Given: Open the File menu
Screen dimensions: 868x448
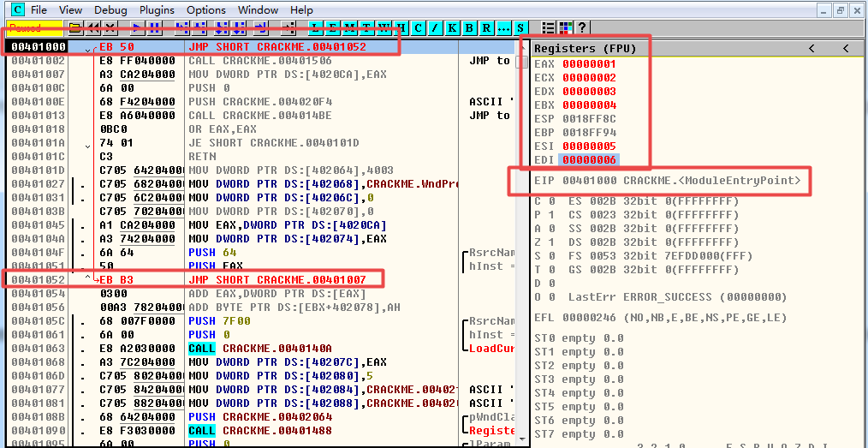Looking at the screenshot, I should 39,10.
